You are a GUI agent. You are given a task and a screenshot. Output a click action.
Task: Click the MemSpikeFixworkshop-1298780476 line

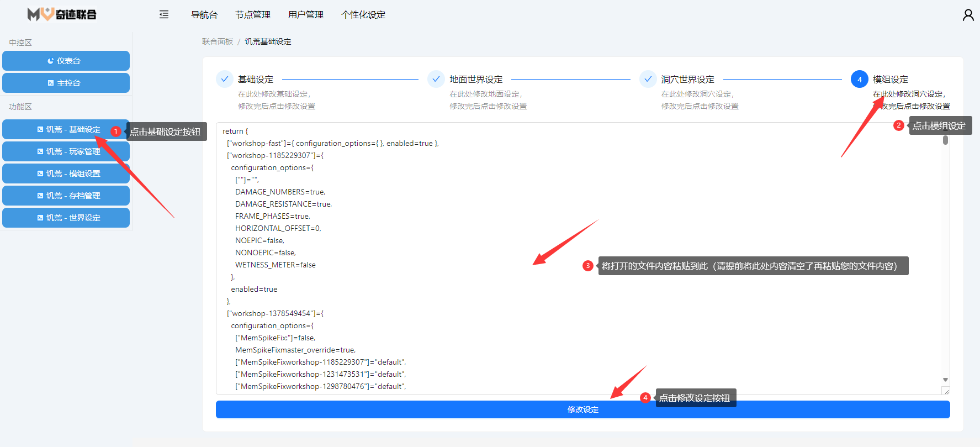[321, 386]
